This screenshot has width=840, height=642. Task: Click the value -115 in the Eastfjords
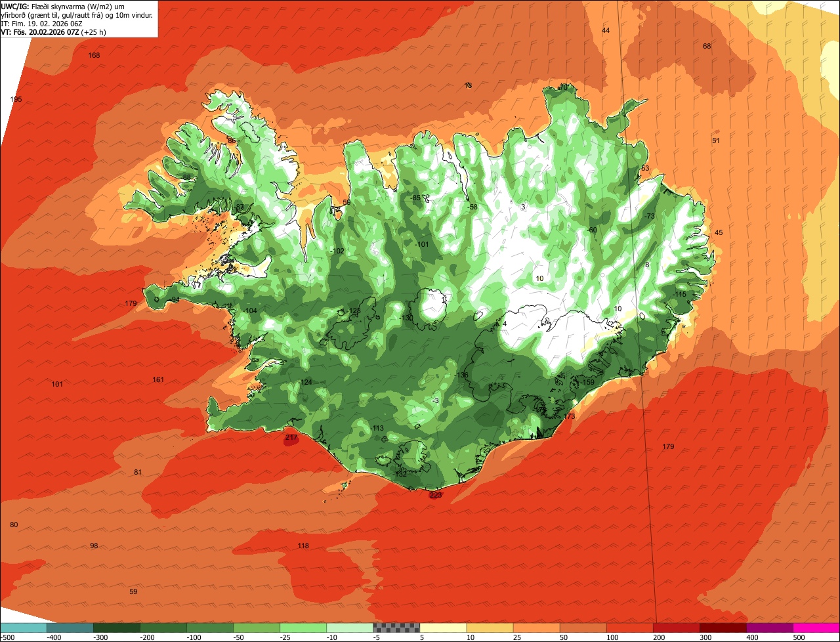tap(679, 294)
